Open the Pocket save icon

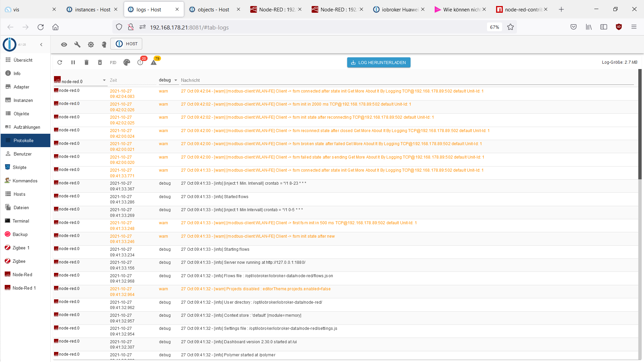pos(574,27)
